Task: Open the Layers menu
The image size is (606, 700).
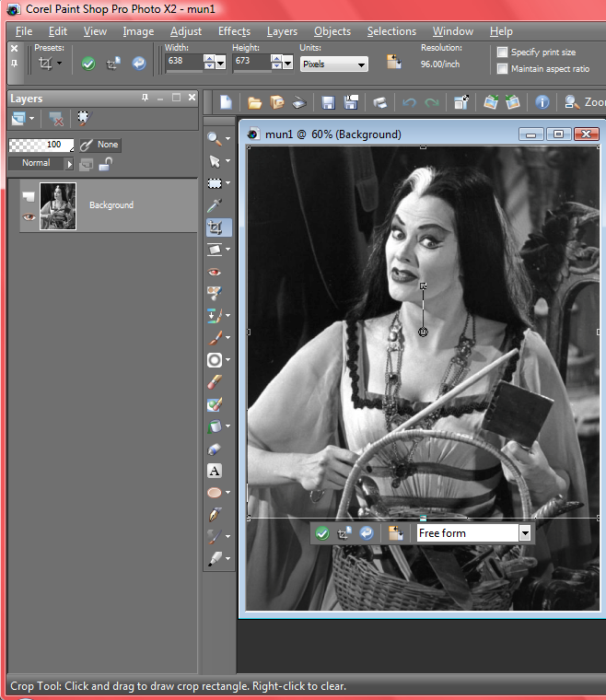Action: pos(282,31)
